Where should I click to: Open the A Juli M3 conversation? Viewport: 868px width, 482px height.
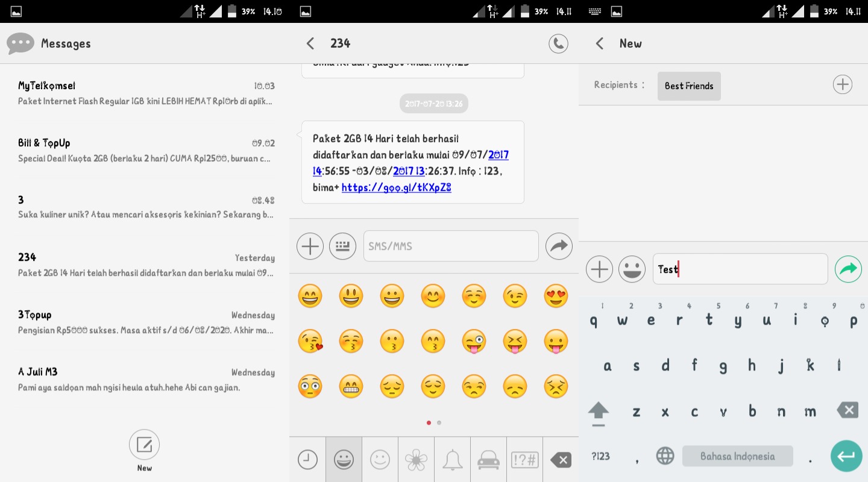coord(145,379)
